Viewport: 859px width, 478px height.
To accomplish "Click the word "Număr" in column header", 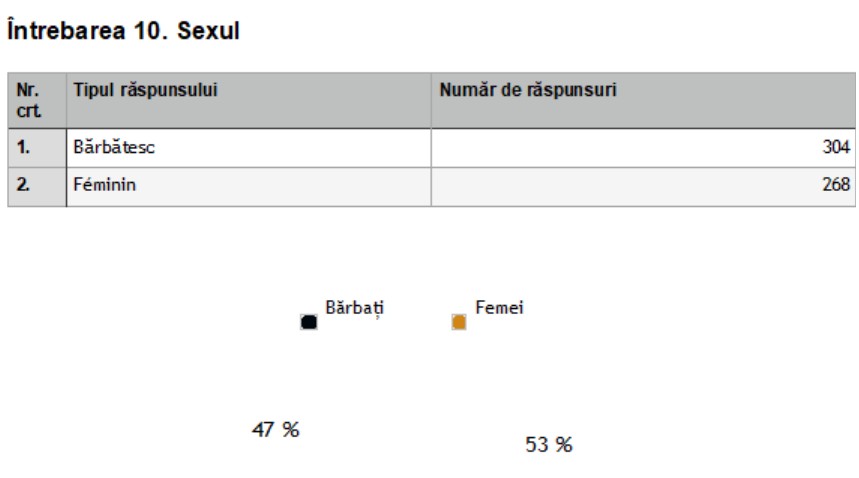I will (x=468, y=91).
